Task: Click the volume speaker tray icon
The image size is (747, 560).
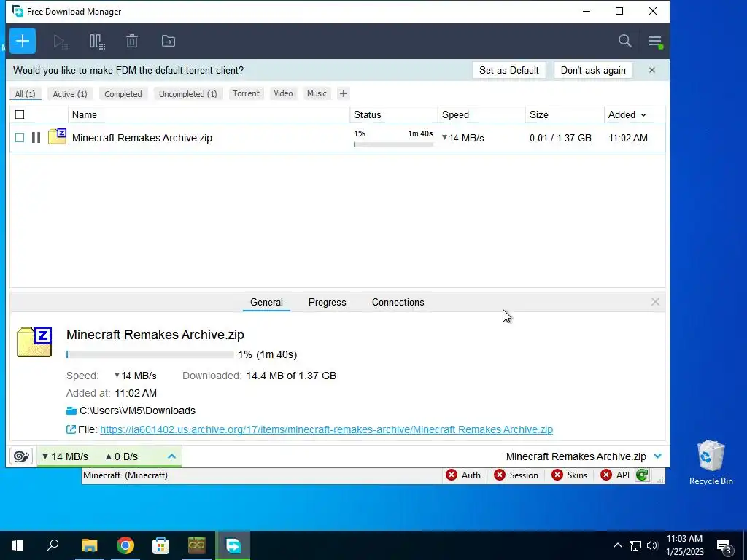Action: pos(652,545)
